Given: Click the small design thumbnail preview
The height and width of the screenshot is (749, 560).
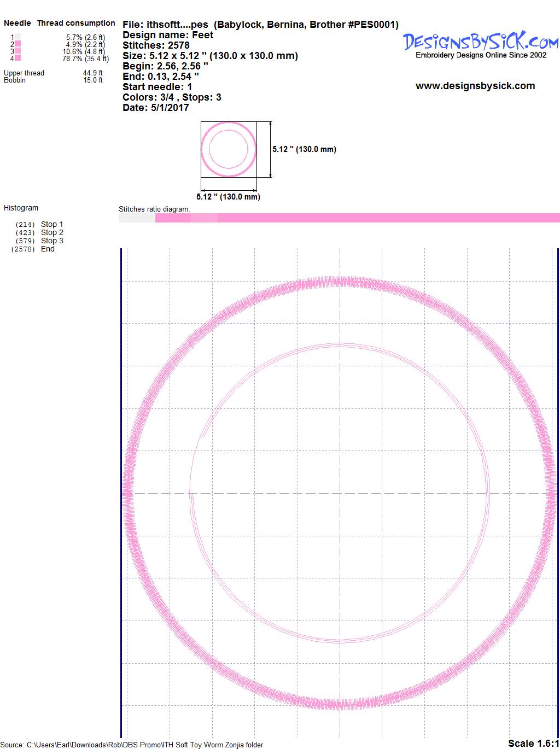Looking at the screenshot, I should tap(228, 149).
